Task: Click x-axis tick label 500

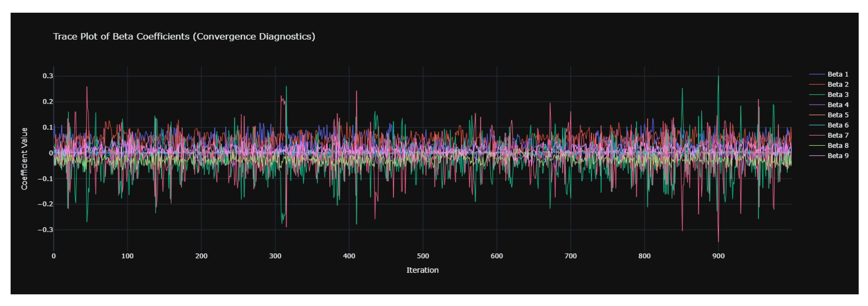Action: coord(423,256)
